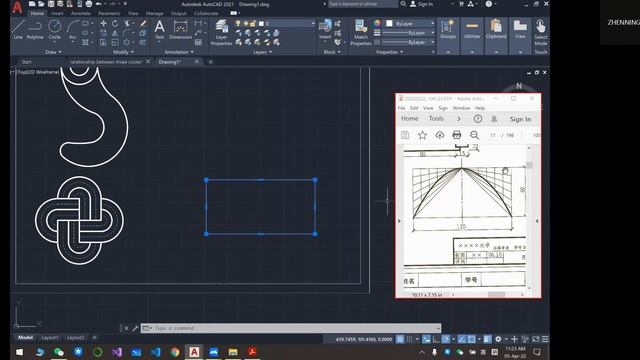
Task: Click the Undo arrow in quick access
Action: 99,4
